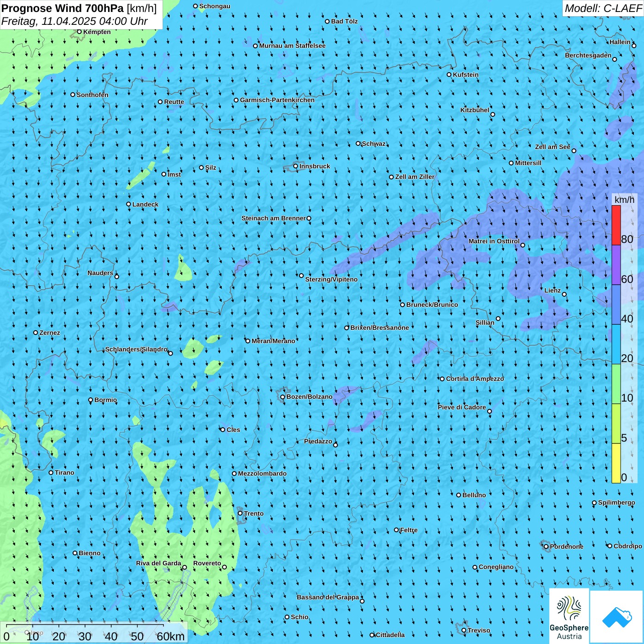
Task: Click the 'Schlanders/Silandro' label
Action: point(137,349)
